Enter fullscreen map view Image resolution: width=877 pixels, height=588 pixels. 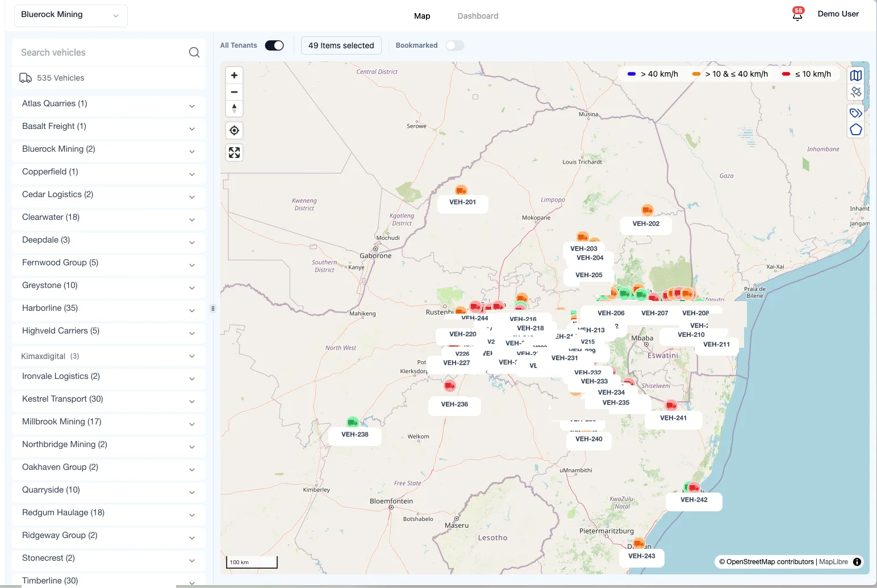pos(234,152)
